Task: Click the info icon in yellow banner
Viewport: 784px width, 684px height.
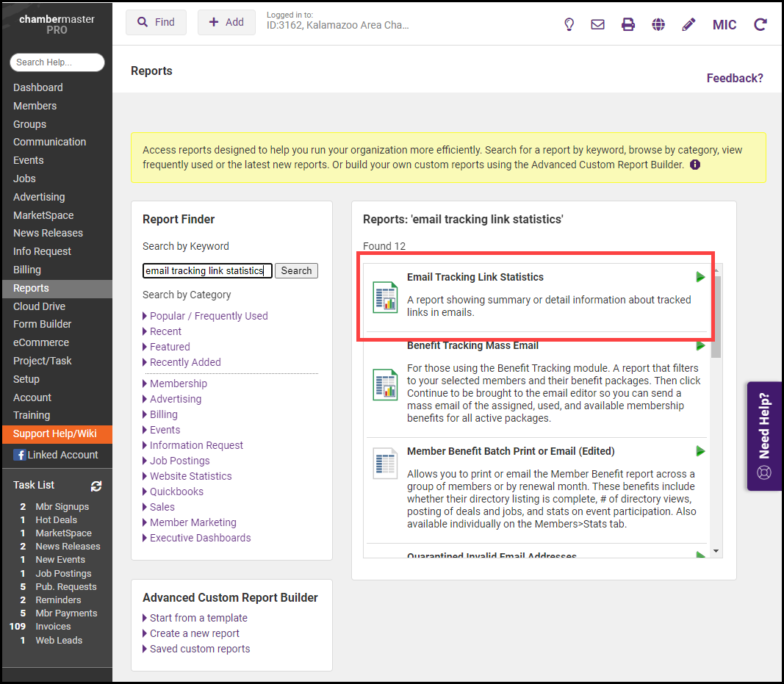Action: pyautogui.click(x=695, y=165)
